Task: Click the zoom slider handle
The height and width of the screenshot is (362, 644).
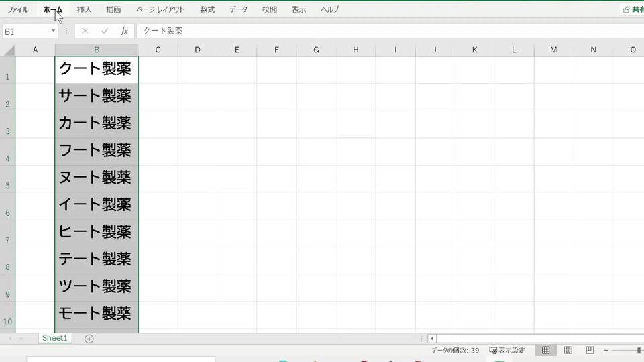Action: (639, 351)
